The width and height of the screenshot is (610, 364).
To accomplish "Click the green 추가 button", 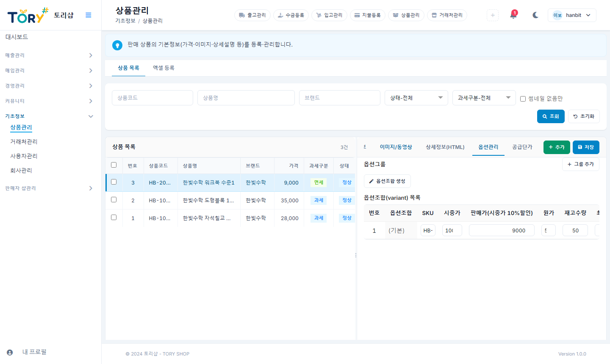I will pyautogui.click(x=557, y=147).
